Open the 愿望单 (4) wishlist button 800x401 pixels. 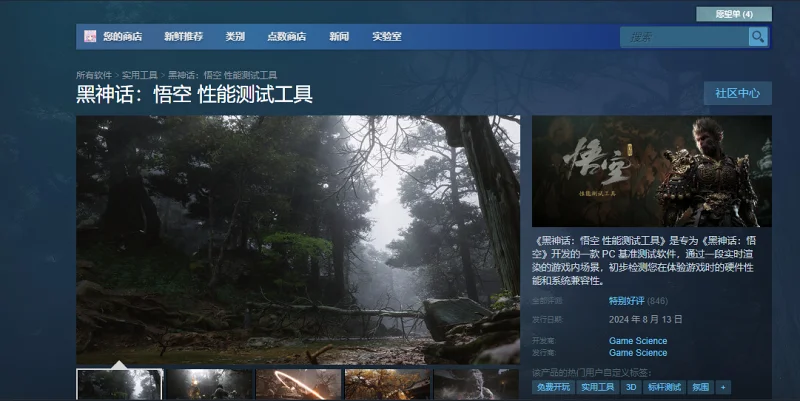[734, 14]
